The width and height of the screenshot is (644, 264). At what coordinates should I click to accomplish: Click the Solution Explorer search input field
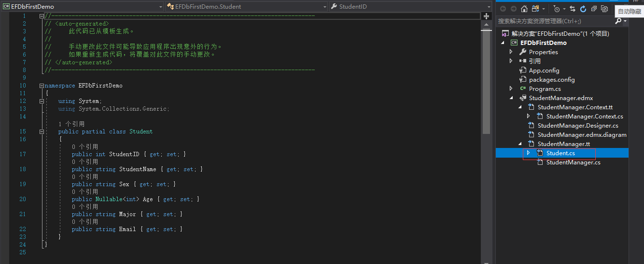555,21
